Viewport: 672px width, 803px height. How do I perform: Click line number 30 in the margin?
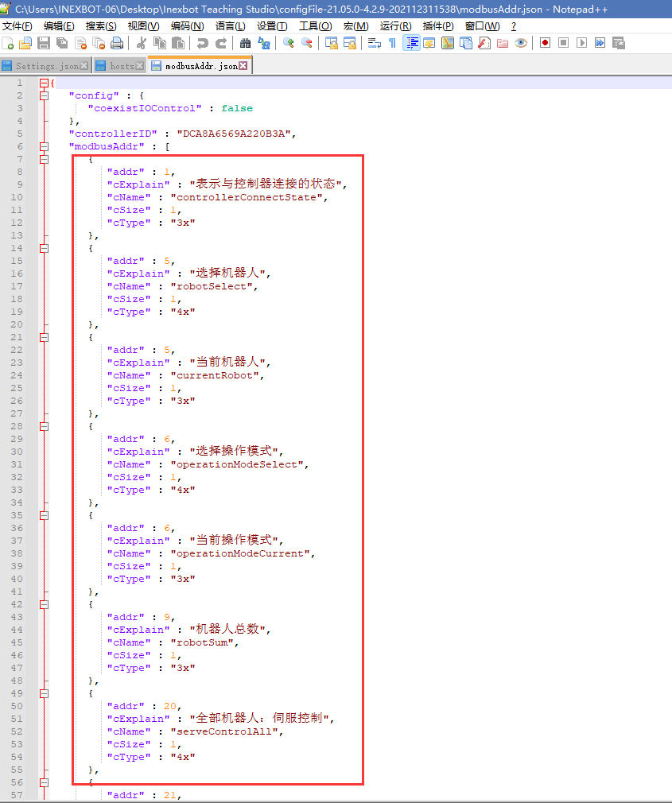pyautogui.click(x=17, y=452)
